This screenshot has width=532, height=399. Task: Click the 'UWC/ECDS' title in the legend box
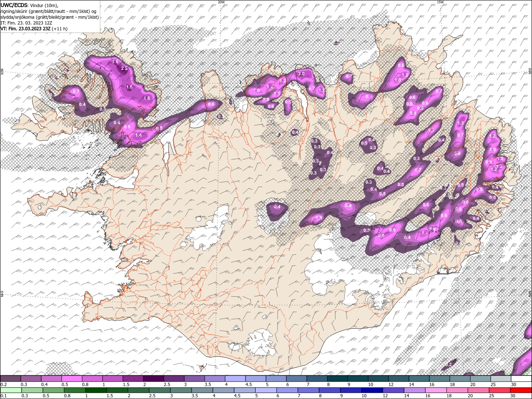pyautogui.click(x=14, y=5)
